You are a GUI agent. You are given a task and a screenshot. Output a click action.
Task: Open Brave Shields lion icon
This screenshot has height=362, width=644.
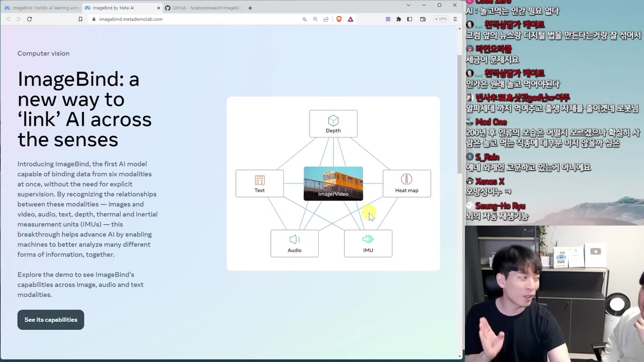coord(339,19)
